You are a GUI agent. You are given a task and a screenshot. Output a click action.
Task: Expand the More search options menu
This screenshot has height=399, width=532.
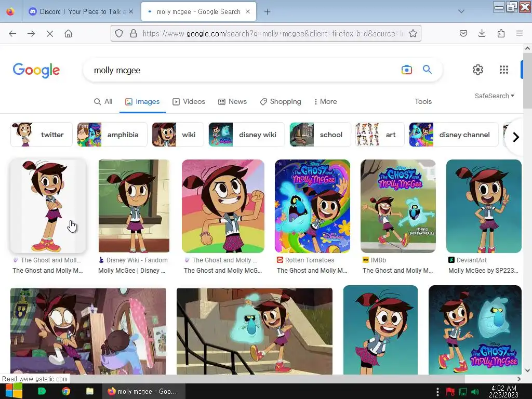[x=325, y=101]
